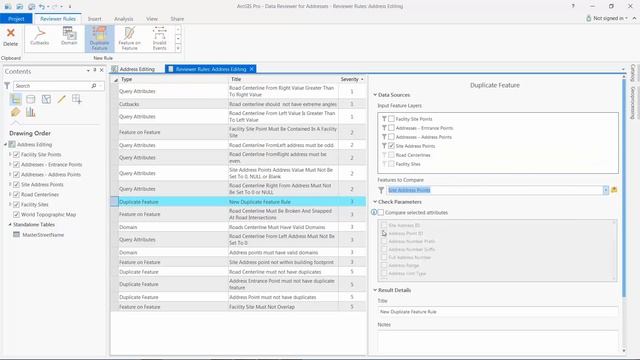Select List By Editing pencil icon
Viewport: 640px width, 360px height.
(x=61, y=99)
